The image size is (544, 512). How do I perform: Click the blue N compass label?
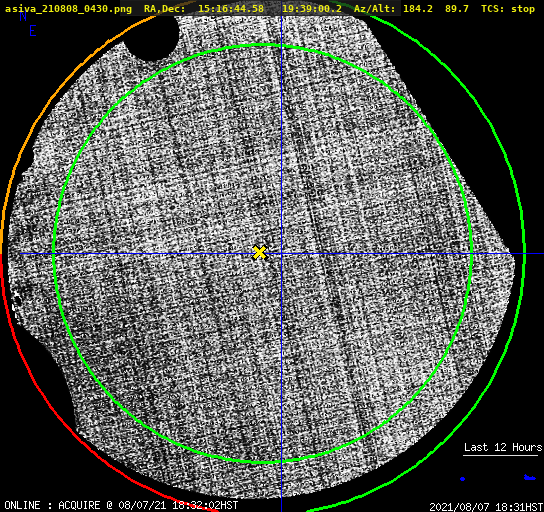[23, 16]
